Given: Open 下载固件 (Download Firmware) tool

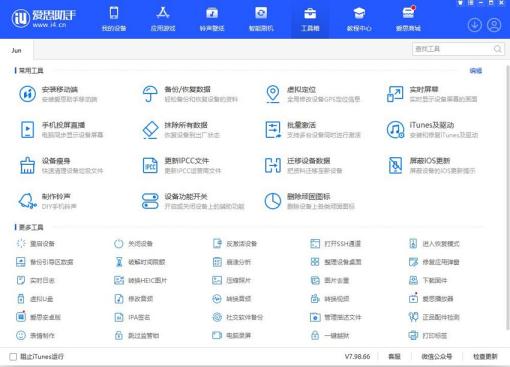Looking at the screenshot, I should pyautogui.click(x=428, y=280).
